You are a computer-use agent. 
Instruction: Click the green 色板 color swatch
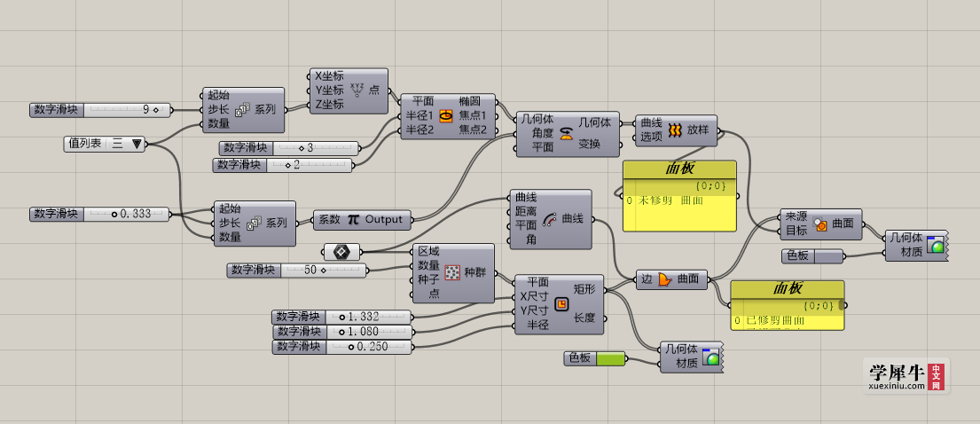point(611,358)
